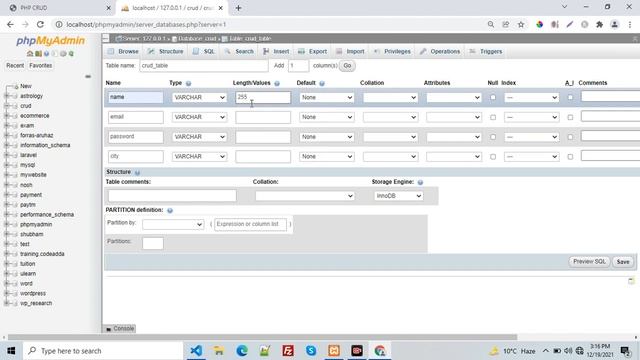Enable A_I checkbox for password column
The image size is (640, 360).
pyautogui.click(x=570, y=137)
